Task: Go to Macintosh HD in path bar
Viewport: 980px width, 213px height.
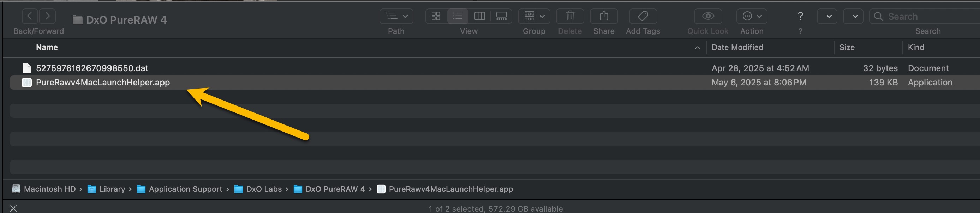Action: click(44, 189)
